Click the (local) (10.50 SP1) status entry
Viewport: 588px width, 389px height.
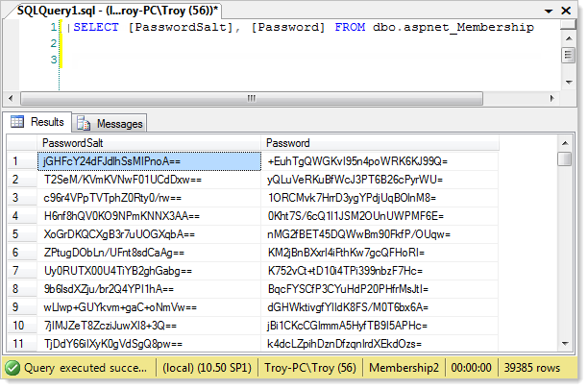(207, 368)
